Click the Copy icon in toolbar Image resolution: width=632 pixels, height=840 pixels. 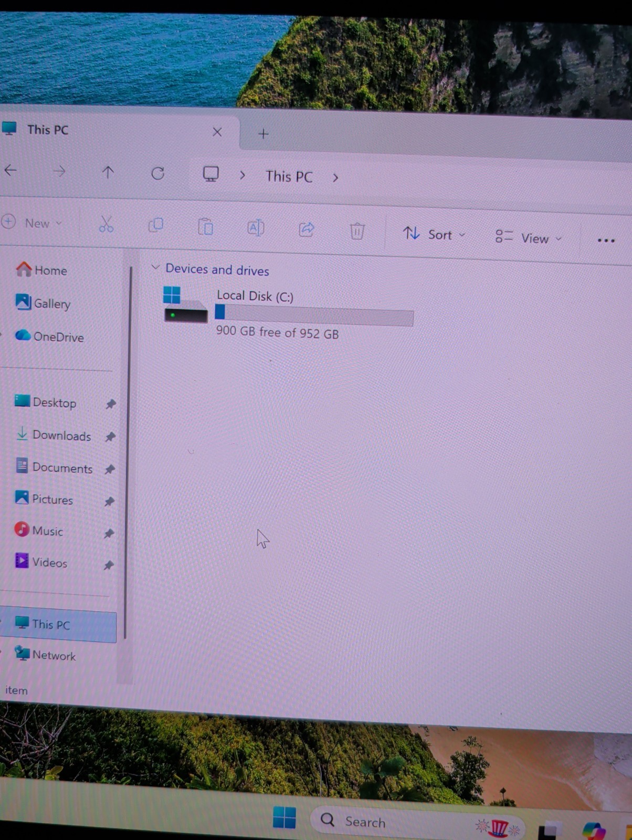tap(156, 225)
